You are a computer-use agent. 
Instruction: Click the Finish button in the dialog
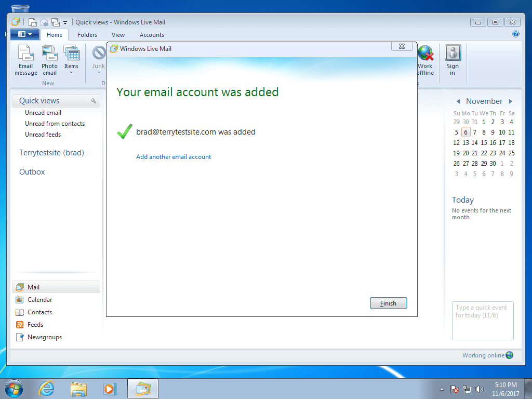tap(388, 303)
